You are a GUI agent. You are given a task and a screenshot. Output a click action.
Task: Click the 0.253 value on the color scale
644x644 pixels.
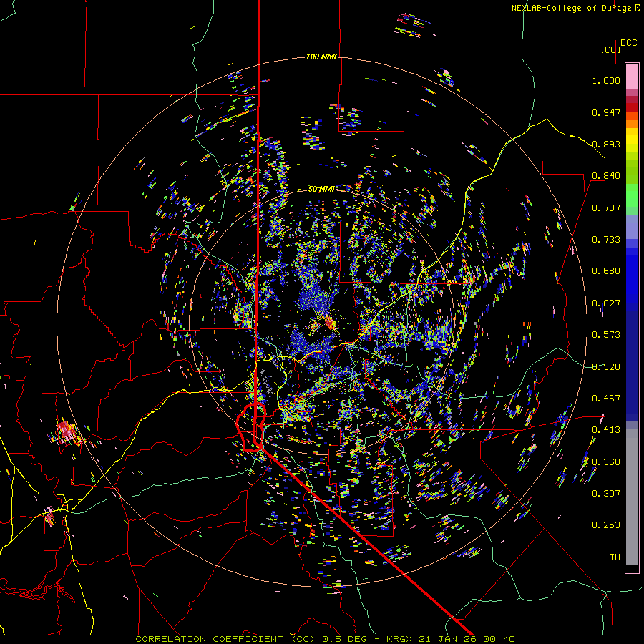[606, 525]
